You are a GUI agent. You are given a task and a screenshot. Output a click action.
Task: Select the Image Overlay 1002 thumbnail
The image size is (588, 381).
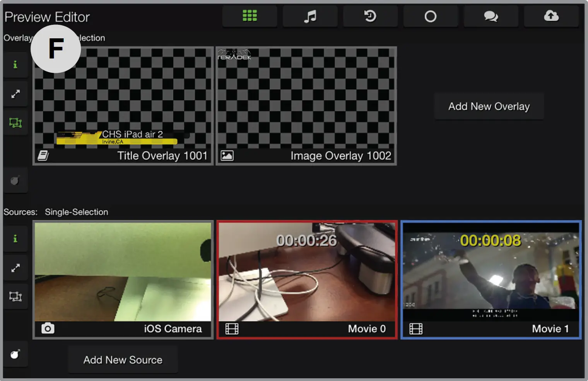pos(306,106)
